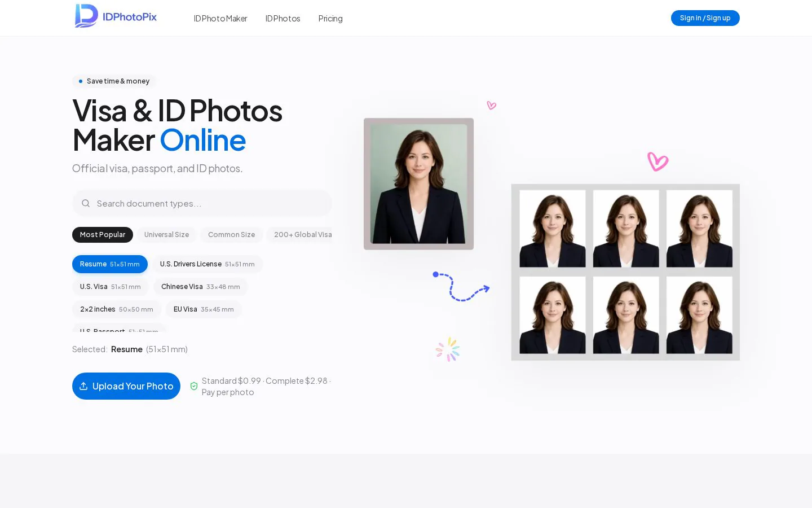Click the upload arrow icon
The height and width of the screenshot is (508, 812).
click(83, 386)
